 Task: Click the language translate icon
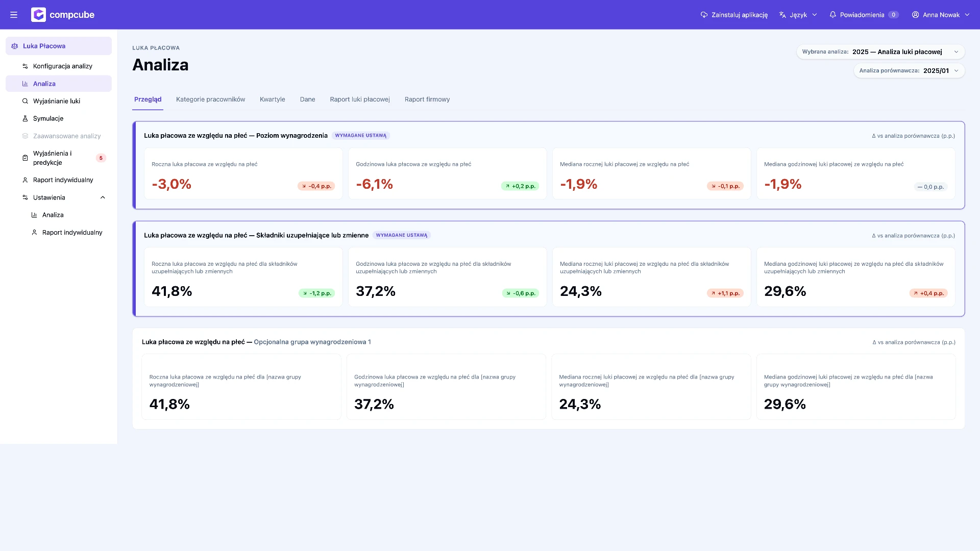click(x=782, y=15)
